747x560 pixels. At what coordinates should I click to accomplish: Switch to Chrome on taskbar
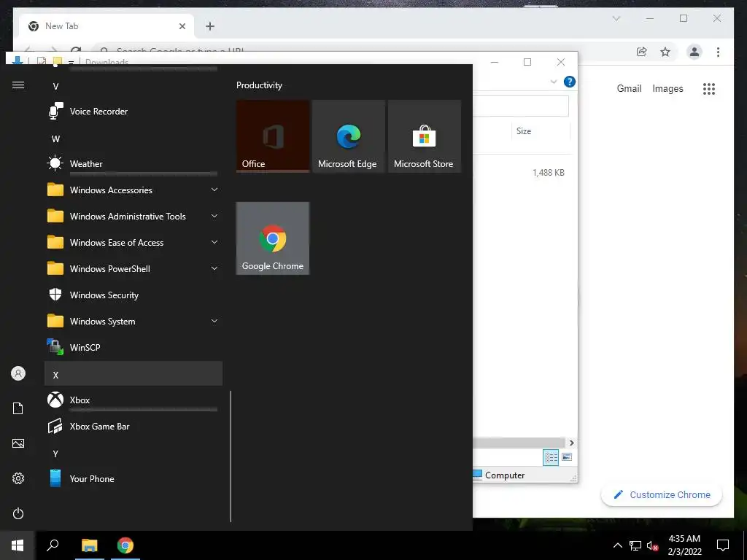coord(125,545)
